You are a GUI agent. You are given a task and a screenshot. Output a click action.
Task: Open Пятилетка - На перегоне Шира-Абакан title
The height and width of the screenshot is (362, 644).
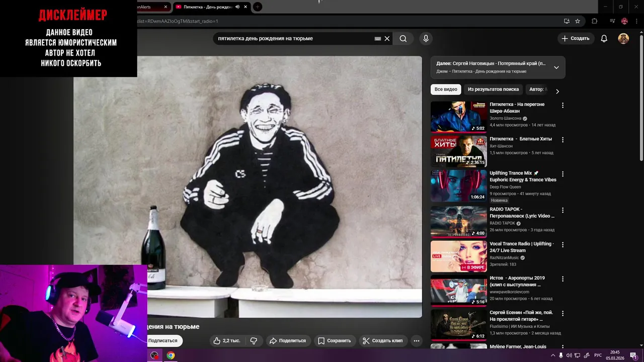point(517,108)
